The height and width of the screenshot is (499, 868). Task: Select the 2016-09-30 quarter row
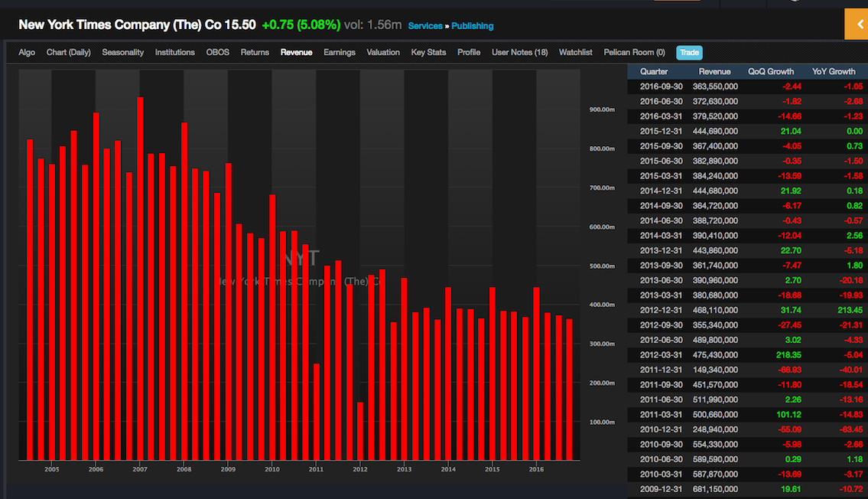tap(747, 86)
